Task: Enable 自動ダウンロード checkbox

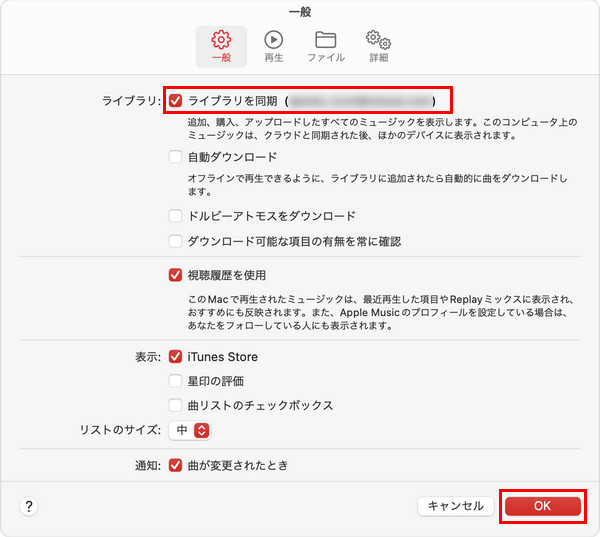Action: point(175,157)
